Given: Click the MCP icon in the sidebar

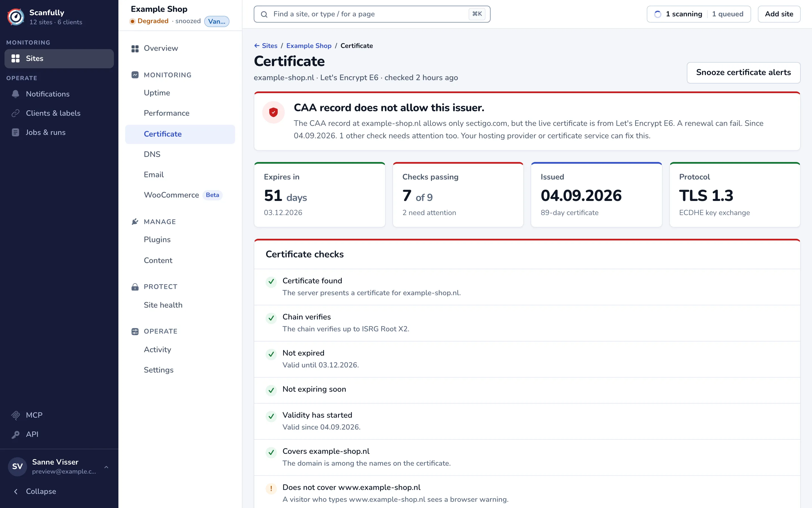Looking at the screenshot, I should click(16, 415).
